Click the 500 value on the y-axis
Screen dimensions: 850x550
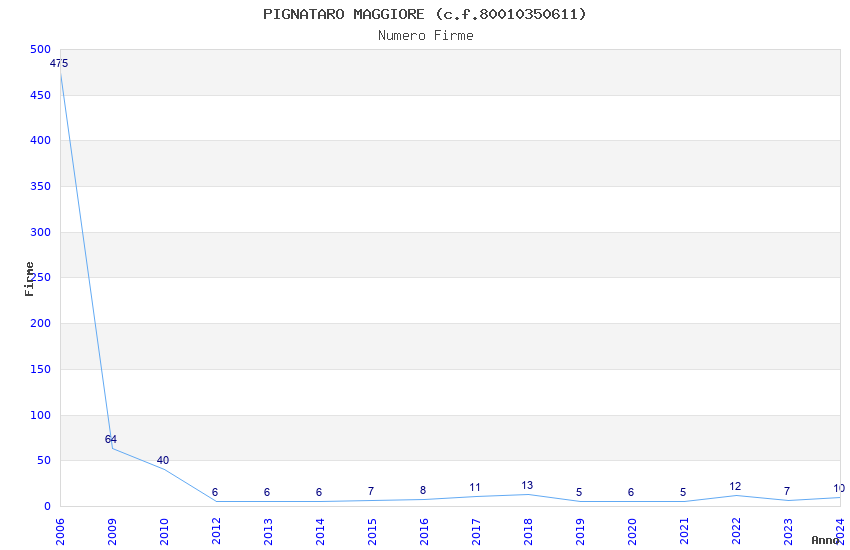[x=41, y=49]
